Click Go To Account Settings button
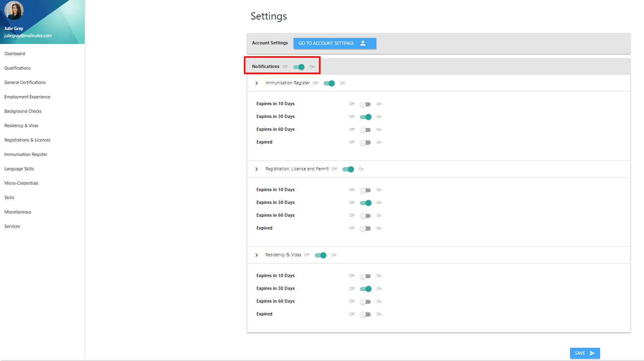Screen dimensions: 644x361 [335, 43]
